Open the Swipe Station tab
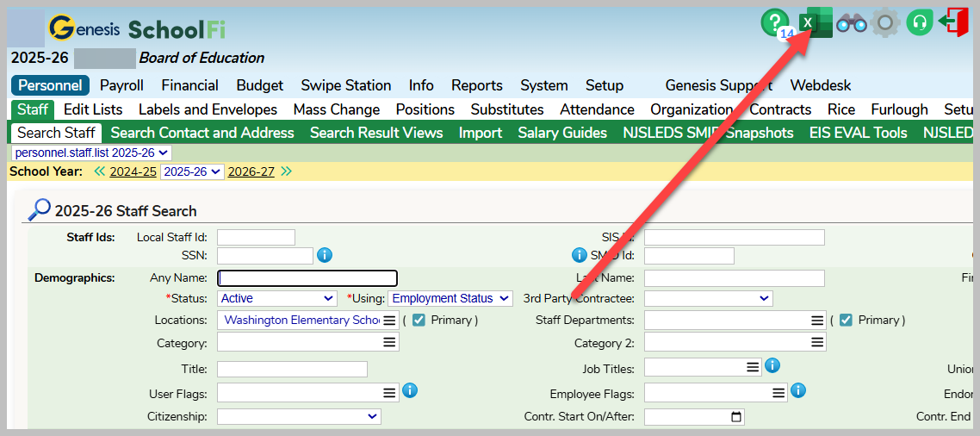This screenshot has width=980, height=436. [346, 85]
